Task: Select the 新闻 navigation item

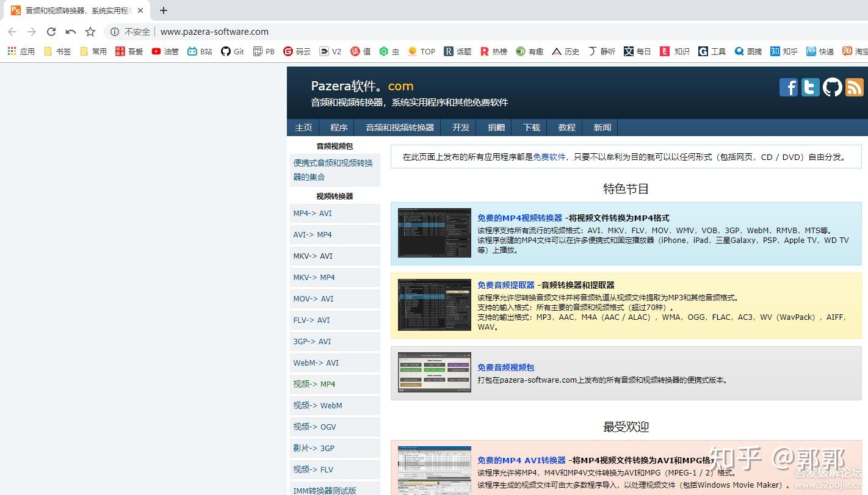Action: click(602, 128)
